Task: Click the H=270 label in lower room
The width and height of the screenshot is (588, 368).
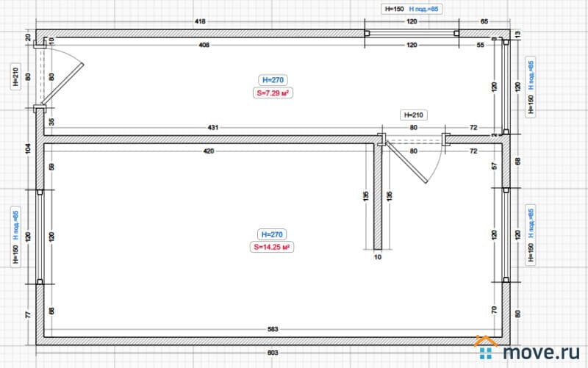Action: [x=273, y=234]
